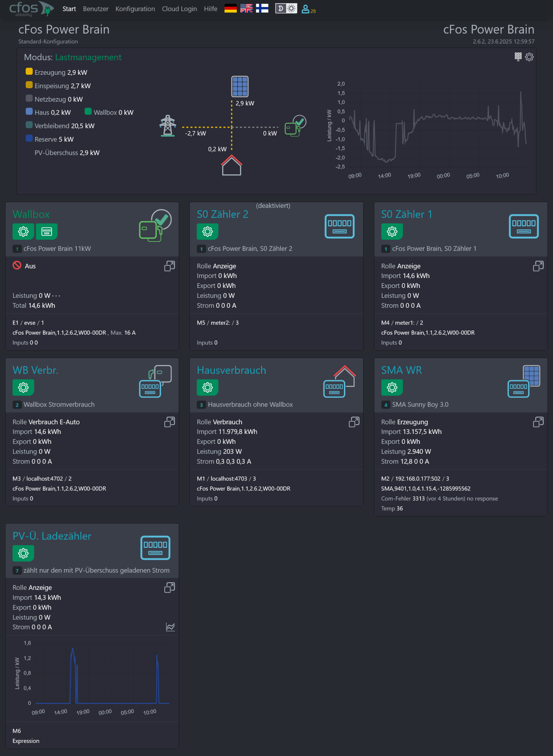Image resolution: width=553 pixels, height=756 pixels.
Task: Toggle the Haus blue legend swatch
Action: (x=29, y=111)
